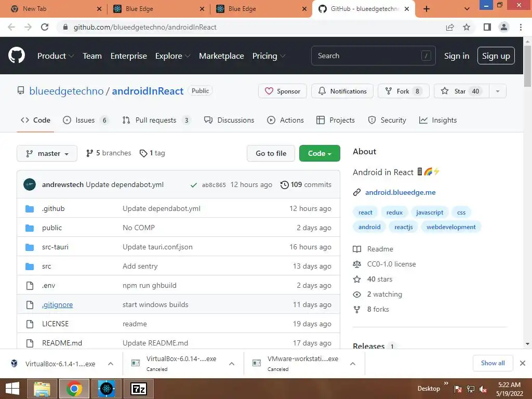The height and width of the screenshot is (399, 532).
Task: Open the public folder icon
Action: coord(30,228)
